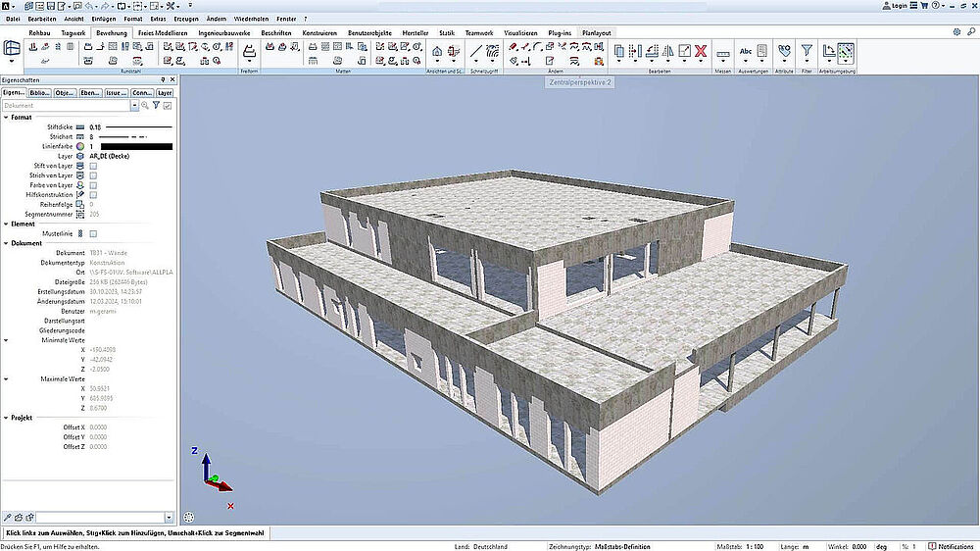Enable the Stift von Layer checkbox

[93, 166]
